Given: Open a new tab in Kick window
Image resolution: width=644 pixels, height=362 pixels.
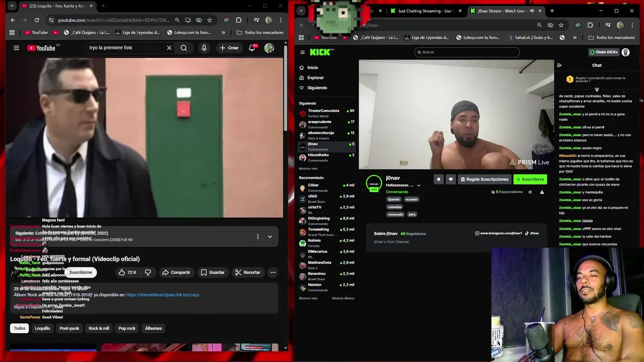Looking at the screenshot, I should point(552,11).
